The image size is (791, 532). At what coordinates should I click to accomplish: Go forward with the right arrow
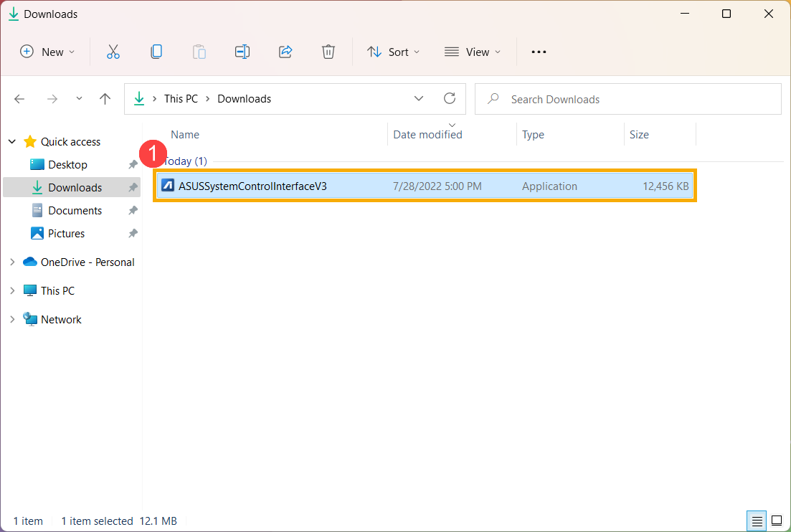tap(52, 99)
